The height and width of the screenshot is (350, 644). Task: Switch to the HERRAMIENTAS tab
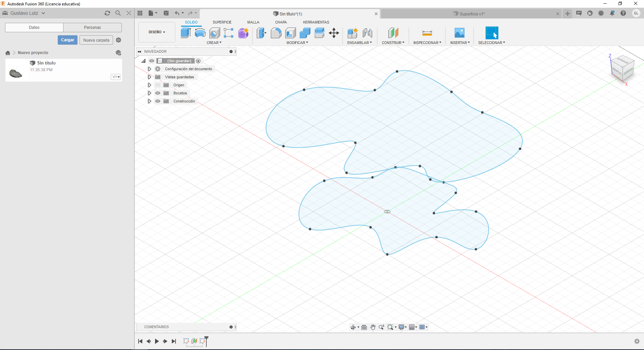tap(316, 22)
